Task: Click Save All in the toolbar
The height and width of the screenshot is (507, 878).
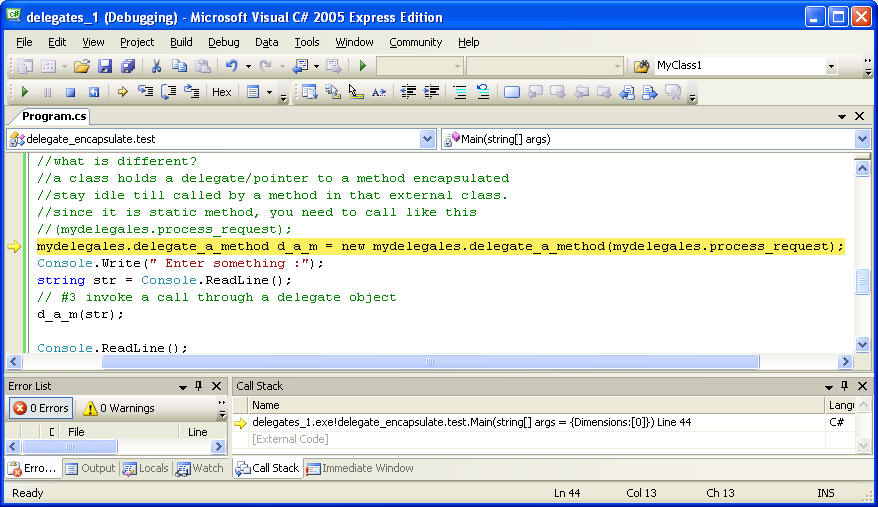Action: pos(127,66)
